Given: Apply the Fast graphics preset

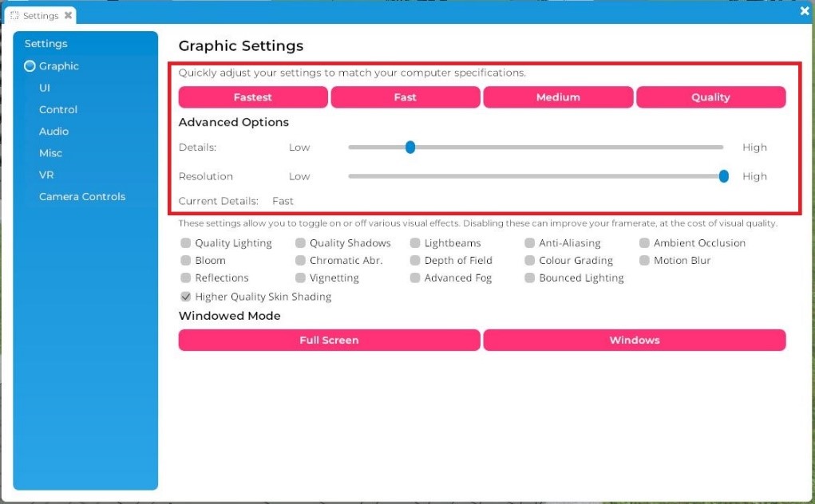Looking at the screenshot, I should tap(406, 97).
